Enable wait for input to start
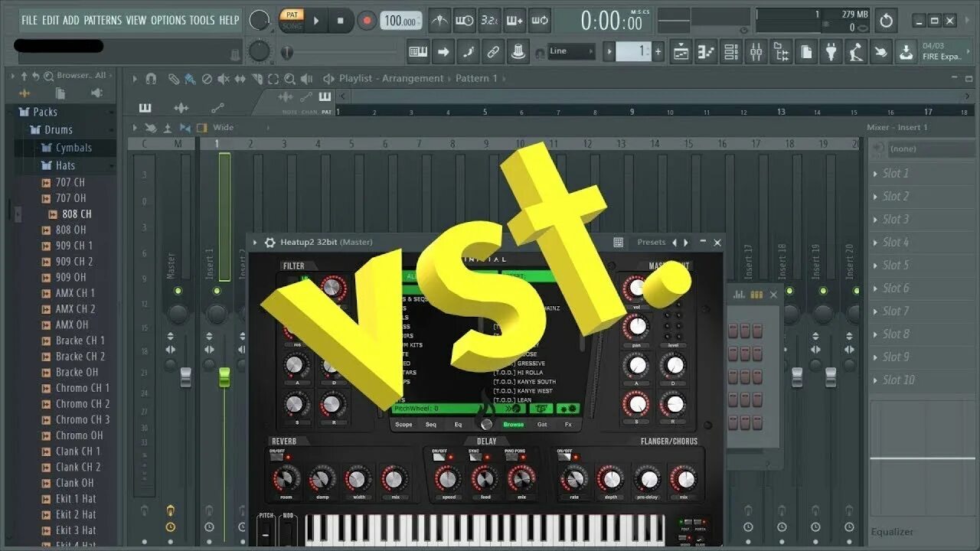Screen dimensions: 980x551 click(464, 21)
